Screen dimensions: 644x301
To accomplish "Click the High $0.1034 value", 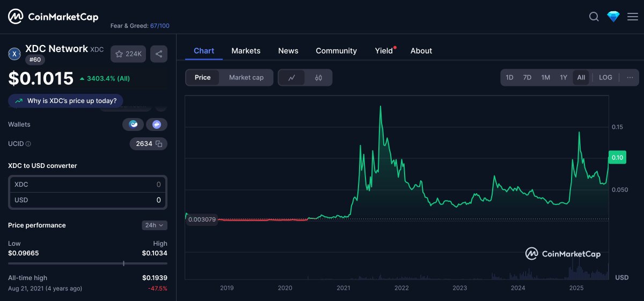I will (x=155, y=253).
